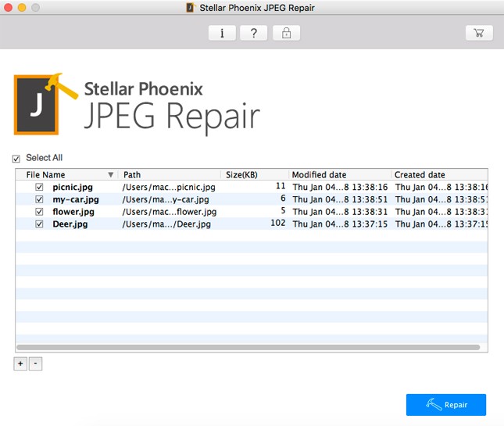The height and width of the screenshot is (426, 504).
Task: Click modified date ending 13:37:15
Action: (x=340, y=224)
